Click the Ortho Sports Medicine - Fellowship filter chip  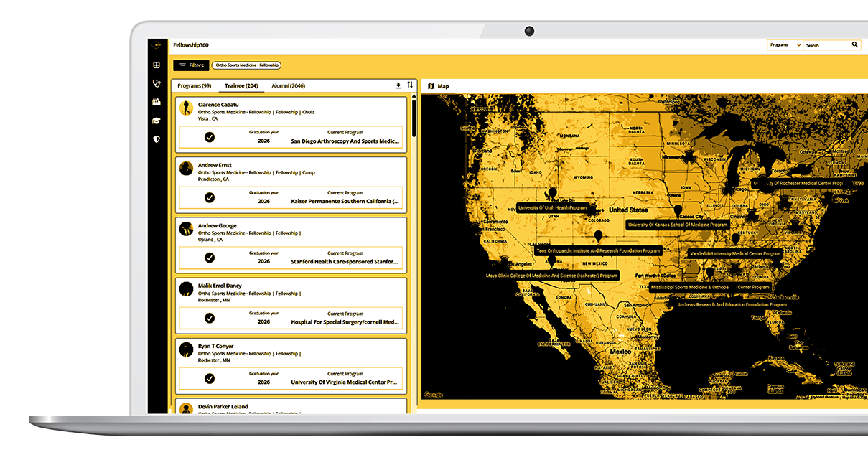click(246, 65)
